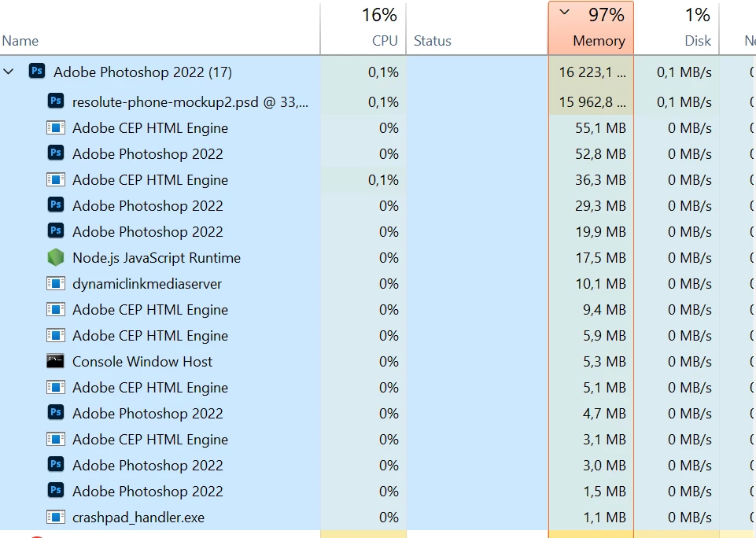Image resolution: width=756 pixels, height=538 pixels.
Task: Click the dynamiclinkmediaserver process icon
Action: point(55,284)
